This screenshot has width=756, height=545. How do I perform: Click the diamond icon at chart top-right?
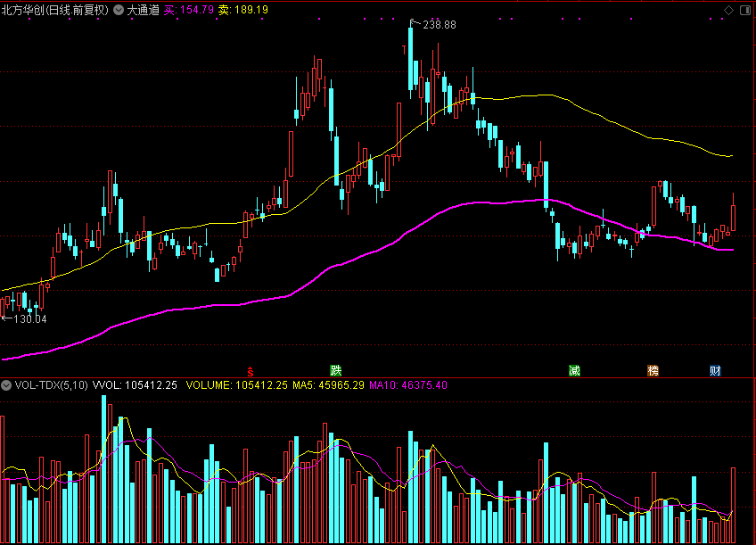(x=728, y=10)
